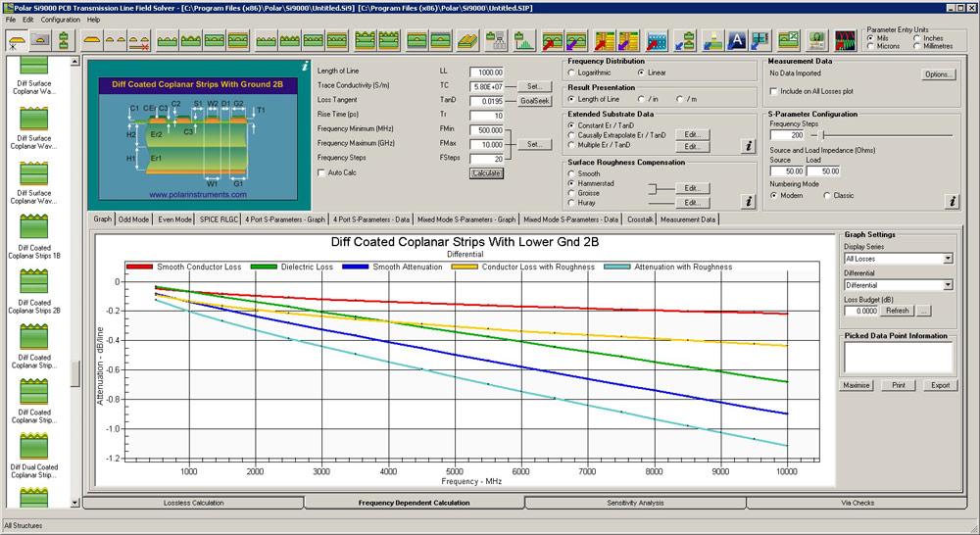Select Microns parameter entry units
The height and width of the screenshot is (535, 980).
870,46
